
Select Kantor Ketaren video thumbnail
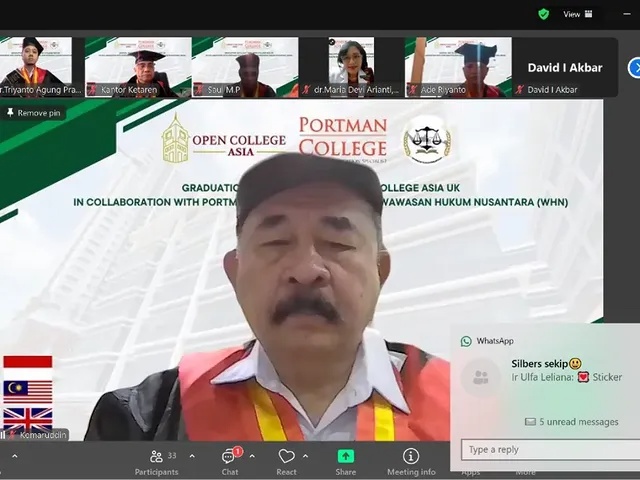(138, 66)
